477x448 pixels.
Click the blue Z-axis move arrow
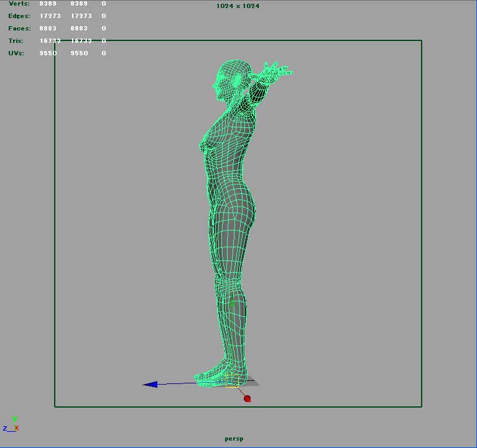150,385
